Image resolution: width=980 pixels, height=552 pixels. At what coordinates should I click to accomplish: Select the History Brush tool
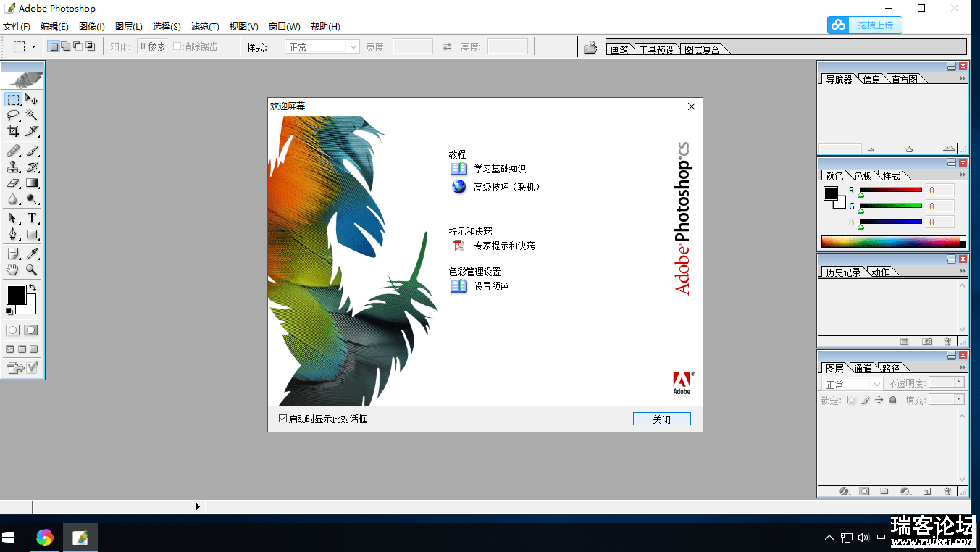click(x=32, y=167)
